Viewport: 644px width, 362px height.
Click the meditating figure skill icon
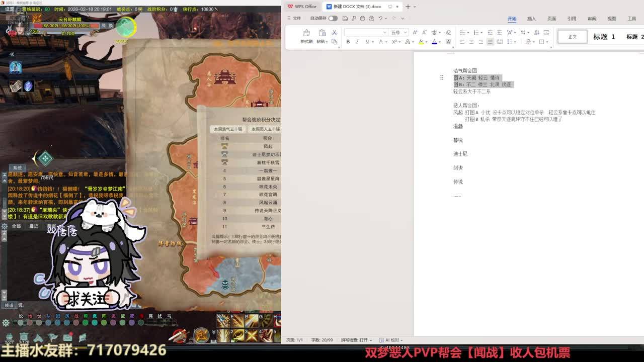point(15,67)
